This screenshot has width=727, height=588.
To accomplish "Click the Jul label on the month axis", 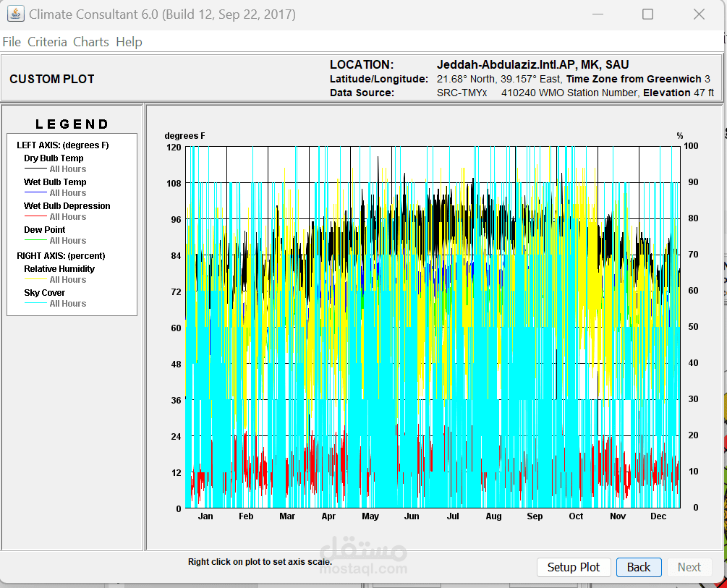I will pos(453,516).
